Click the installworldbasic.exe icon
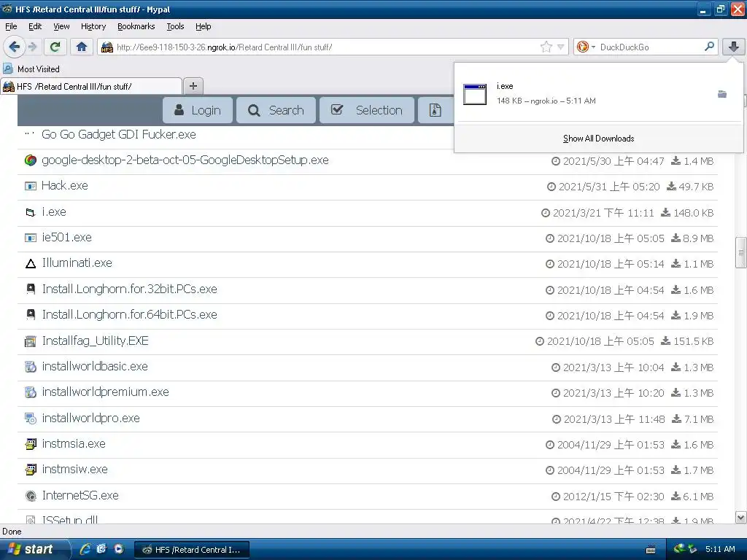747x560 pixels. point(31,367)
